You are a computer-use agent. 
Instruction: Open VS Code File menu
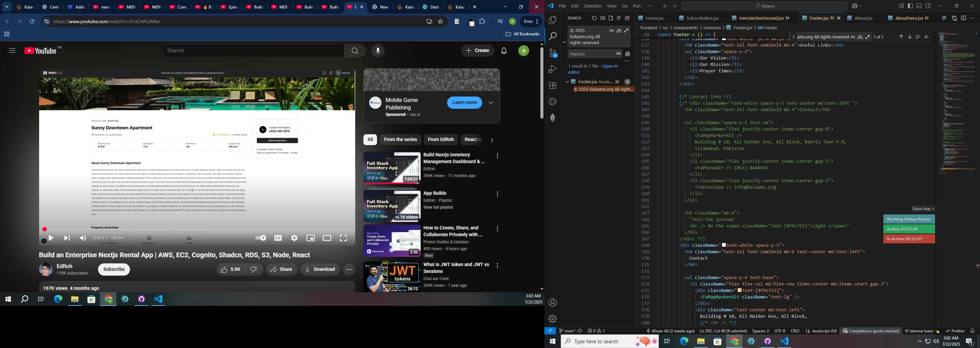point(562,6)
